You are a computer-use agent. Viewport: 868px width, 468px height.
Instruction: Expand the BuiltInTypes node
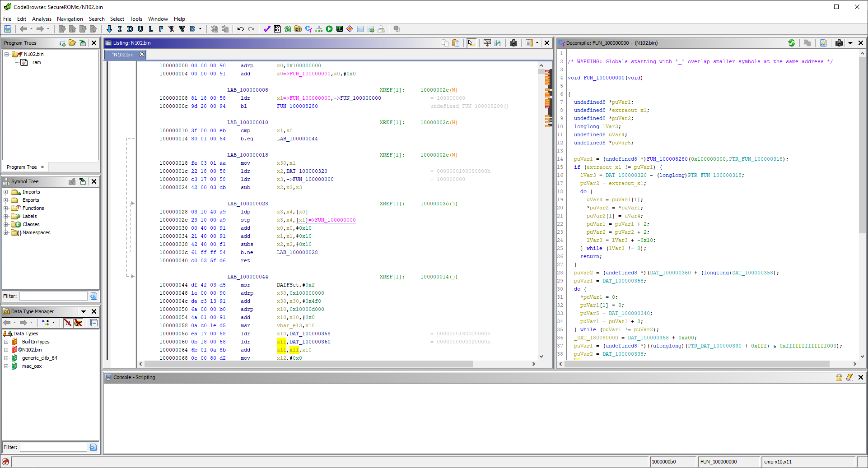coord(6,342)
